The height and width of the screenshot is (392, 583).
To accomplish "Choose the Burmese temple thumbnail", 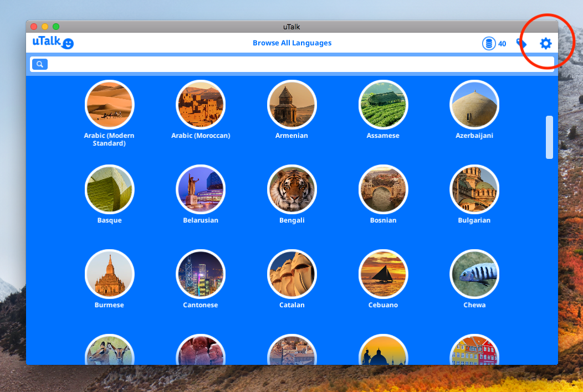I will point(109,274).
